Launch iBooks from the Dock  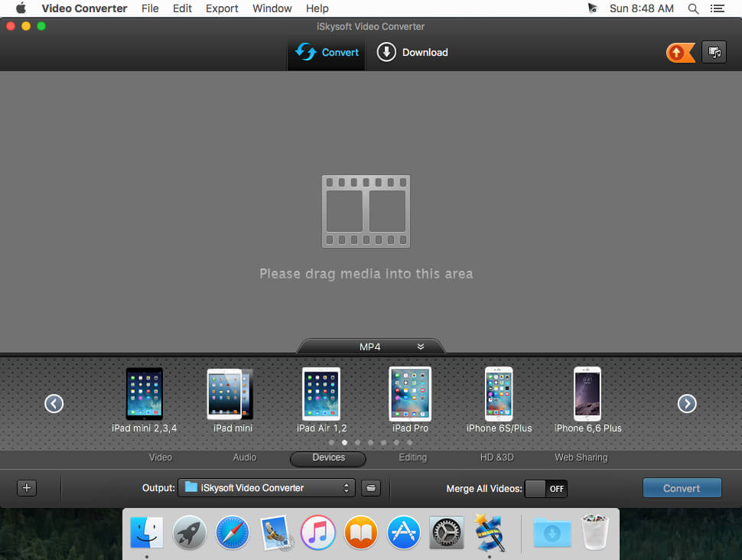[360, 532]
